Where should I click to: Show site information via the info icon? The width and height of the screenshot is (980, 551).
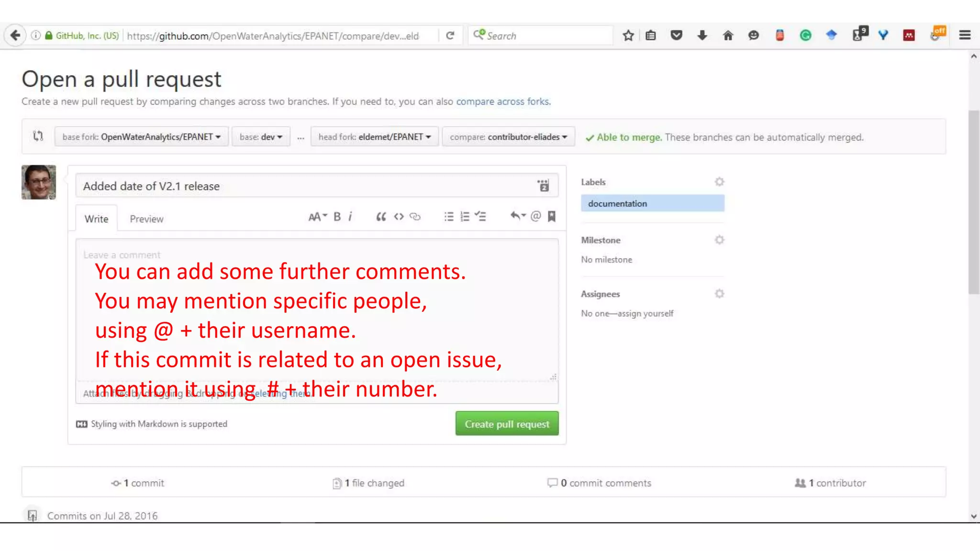[35, 35]
